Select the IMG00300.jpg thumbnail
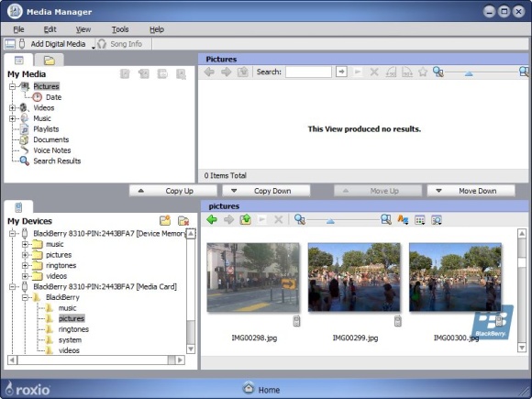 [455, 277]
